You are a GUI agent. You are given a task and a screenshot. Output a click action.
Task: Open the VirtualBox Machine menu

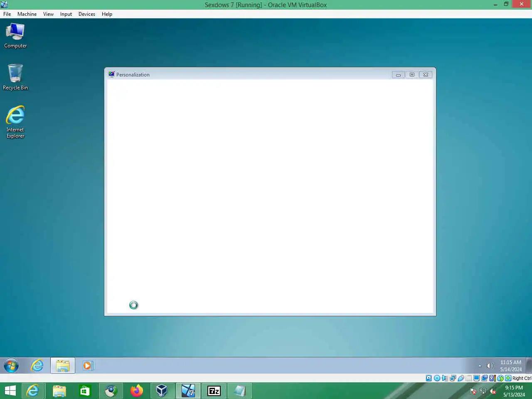[27, 14]
